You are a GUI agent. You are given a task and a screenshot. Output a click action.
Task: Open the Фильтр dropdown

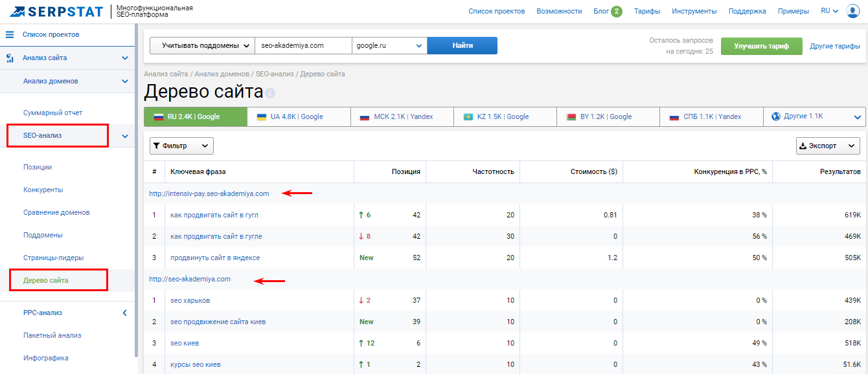click(181, 146)
